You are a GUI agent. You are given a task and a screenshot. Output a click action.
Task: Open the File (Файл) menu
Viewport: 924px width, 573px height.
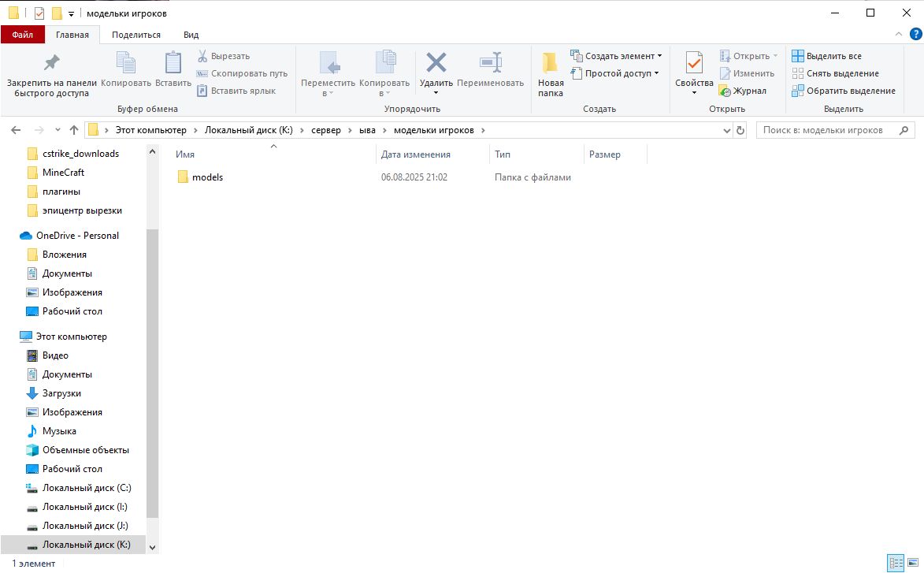pos(22,35)
